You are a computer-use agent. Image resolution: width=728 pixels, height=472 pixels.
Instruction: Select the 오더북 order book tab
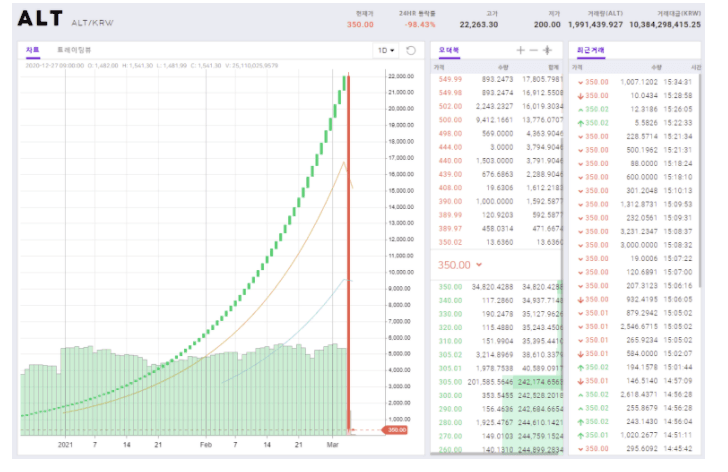coord(448,50)
